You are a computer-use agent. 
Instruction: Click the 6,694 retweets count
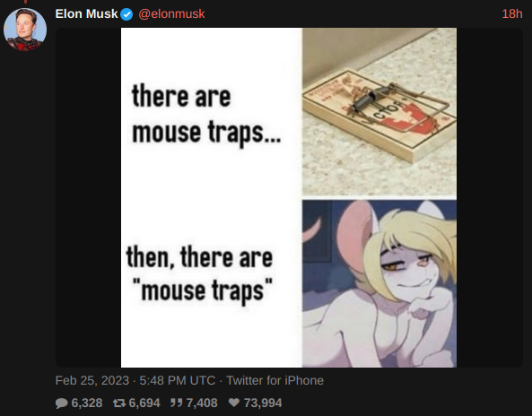point(144,403)
